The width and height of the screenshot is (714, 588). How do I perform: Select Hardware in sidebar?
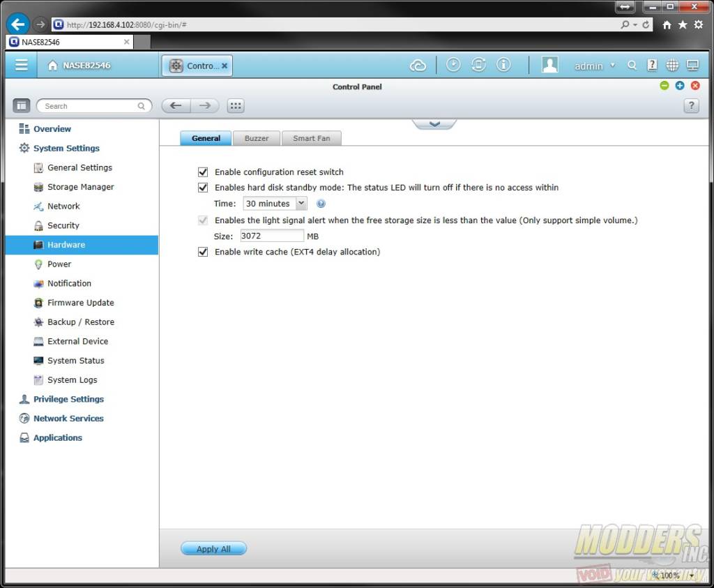pos(82,245)
